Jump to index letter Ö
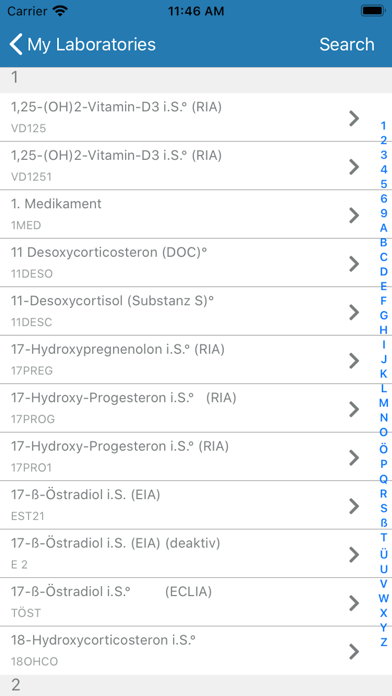 click(x=384, y=449)
